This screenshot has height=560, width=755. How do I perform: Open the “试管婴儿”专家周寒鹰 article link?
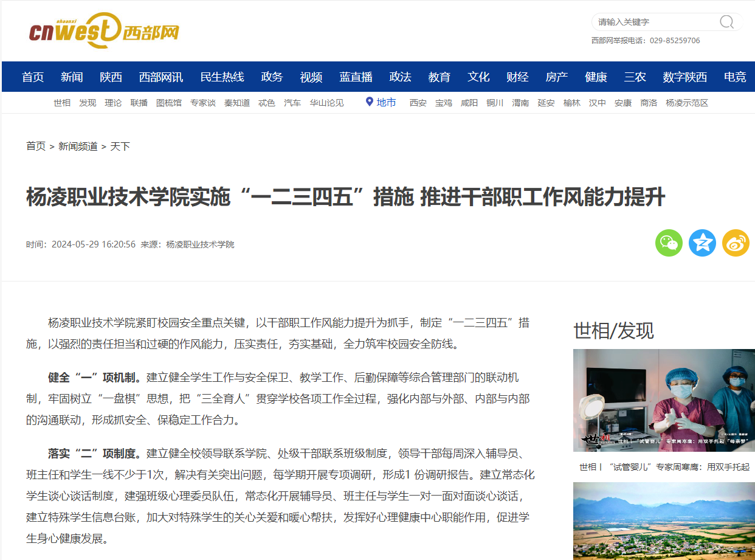pos(664,467)
